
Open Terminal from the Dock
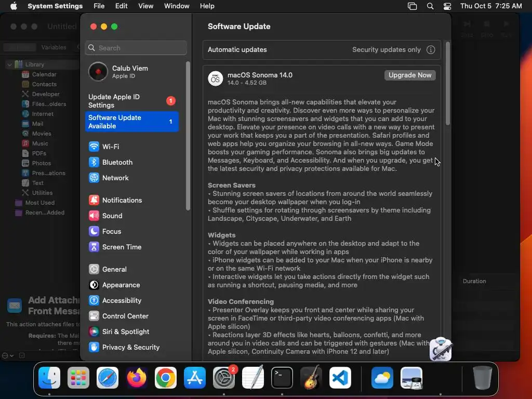tap(282, 378)
